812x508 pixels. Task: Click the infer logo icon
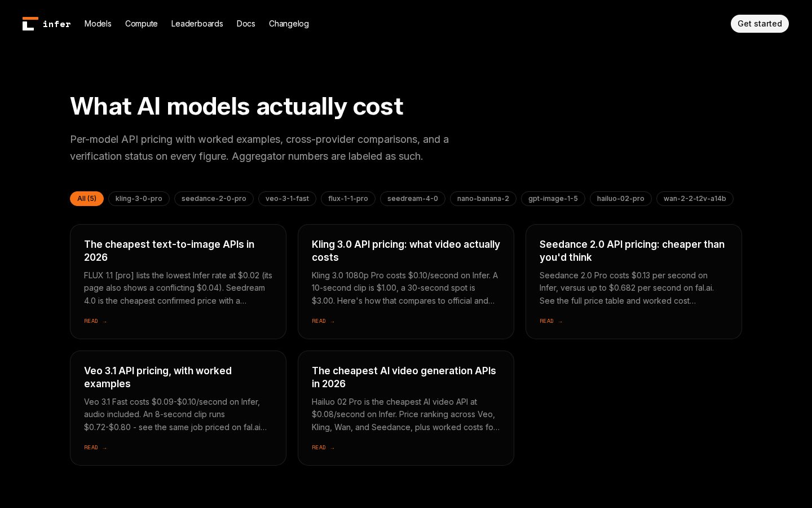click(30, 24)
